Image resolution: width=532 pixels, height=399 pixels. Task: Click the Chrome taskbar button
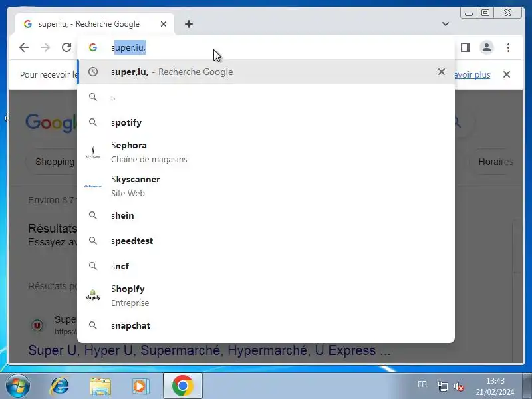coord(182,386)
